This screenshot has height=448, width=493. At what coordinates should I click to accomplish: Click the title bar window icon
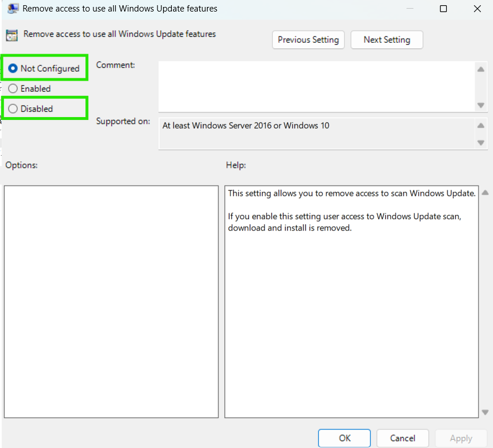click(13, 9)
